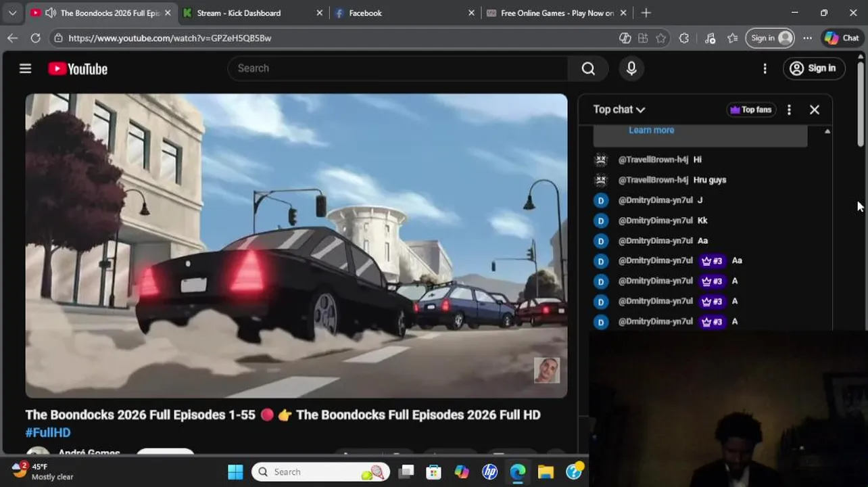Close the Facebook tab

pyautogui.click(x=472, y=13)
